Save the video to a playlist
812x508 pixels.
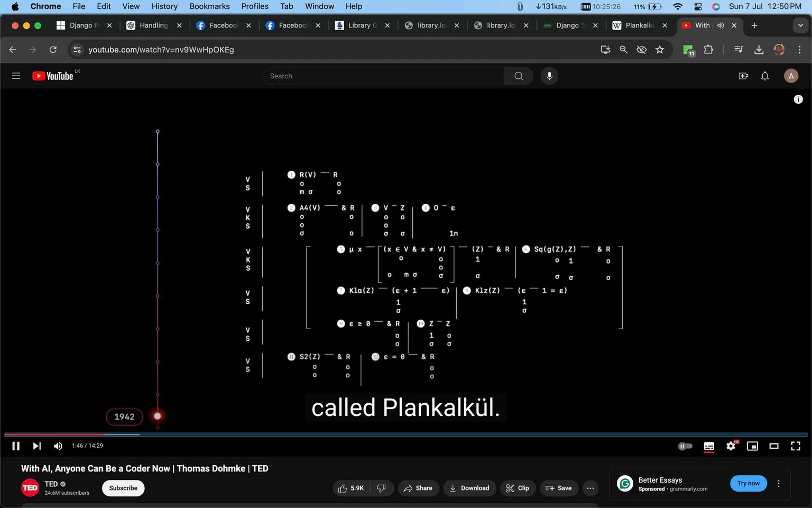coord(558,488)
